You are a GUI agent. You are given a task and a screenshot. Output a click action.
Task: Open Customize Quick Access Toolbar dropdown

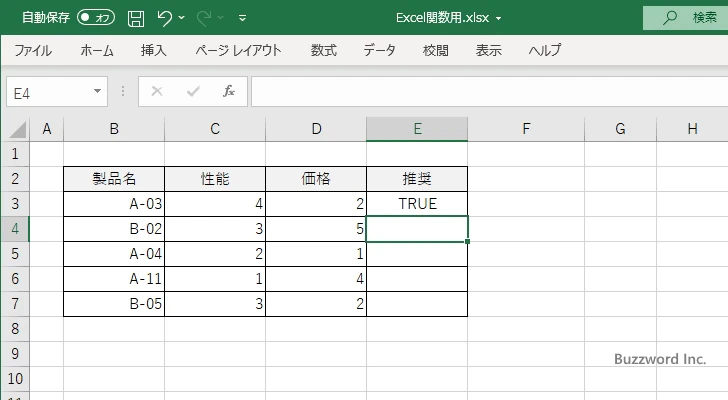[x=243, y=18]
